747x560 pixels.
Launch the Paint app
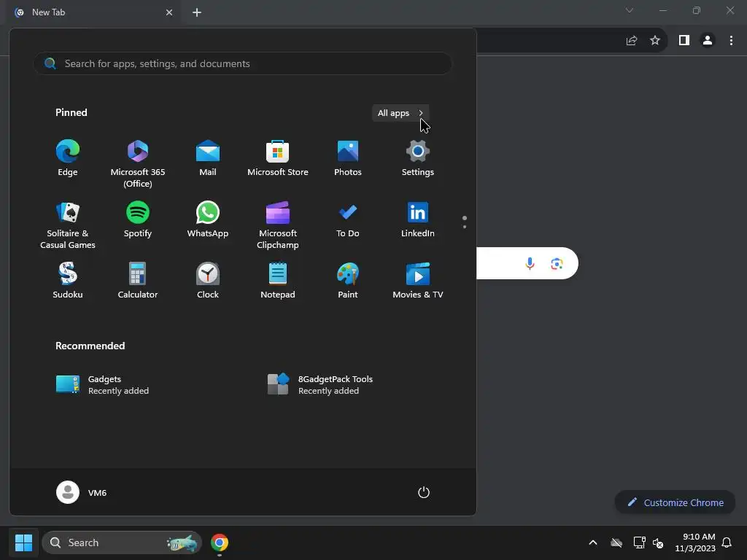tap(348, 281)
